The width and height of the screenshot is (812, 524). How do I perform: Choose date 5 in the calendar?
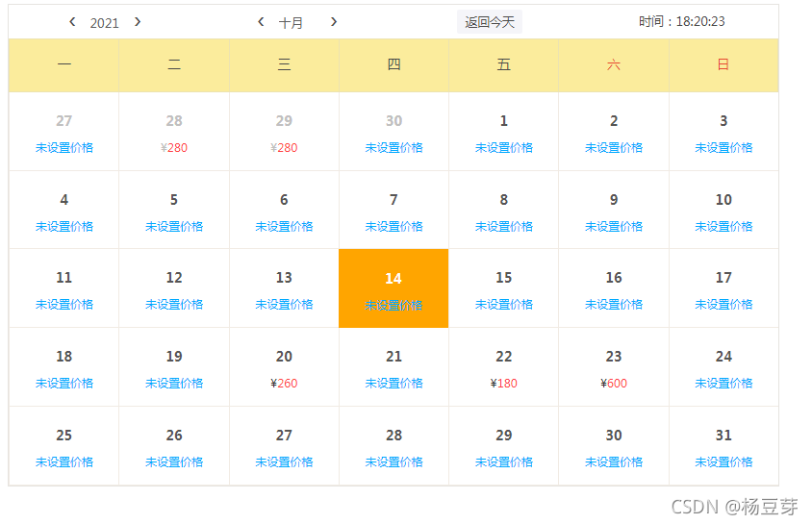coord(174,210)
